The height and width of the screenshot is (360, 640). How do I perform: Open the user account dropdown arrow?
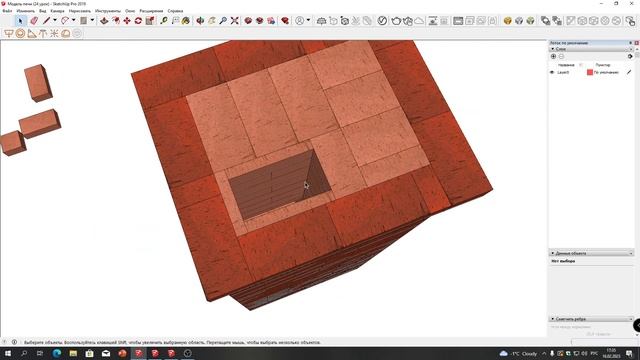308,20
